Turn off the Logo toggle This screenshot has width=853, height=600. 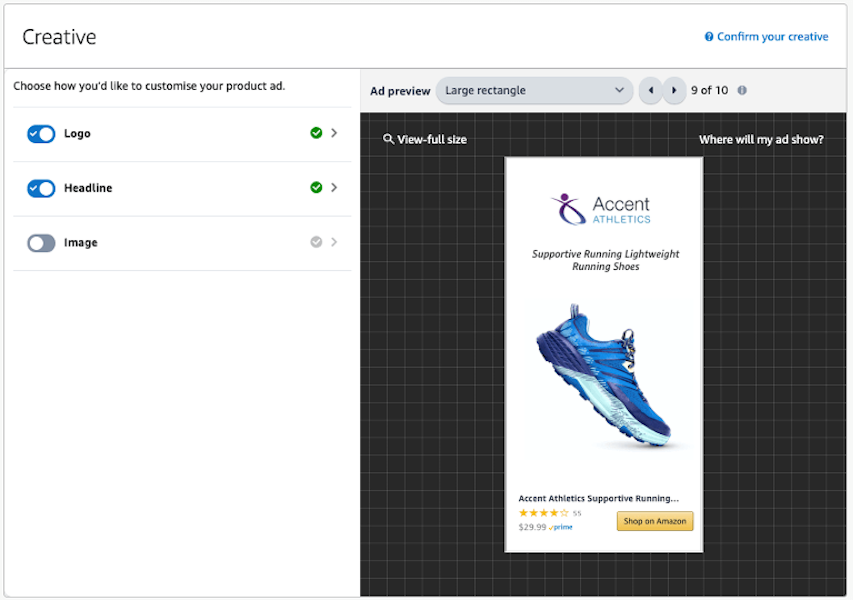click(41, 134)
